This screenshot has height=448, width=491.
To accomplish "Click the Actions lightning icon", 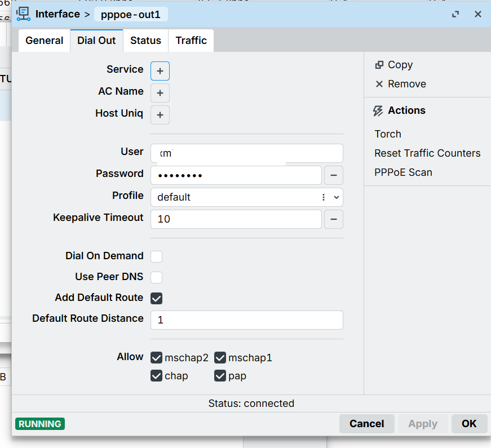I will 378,110.
